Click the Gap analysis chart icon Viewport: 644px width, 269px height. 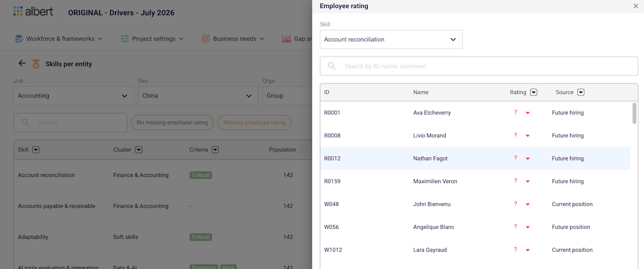pos(286,39)
